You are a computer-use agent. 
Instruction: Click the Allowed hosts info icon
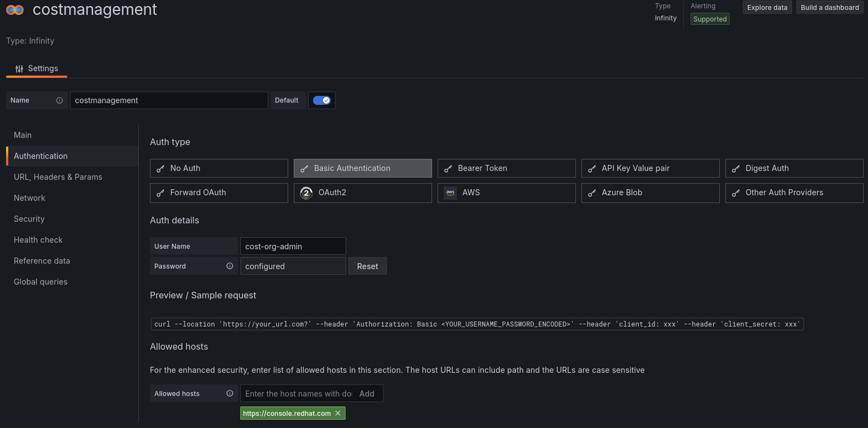pyautogui.click(x=230, y=393)
